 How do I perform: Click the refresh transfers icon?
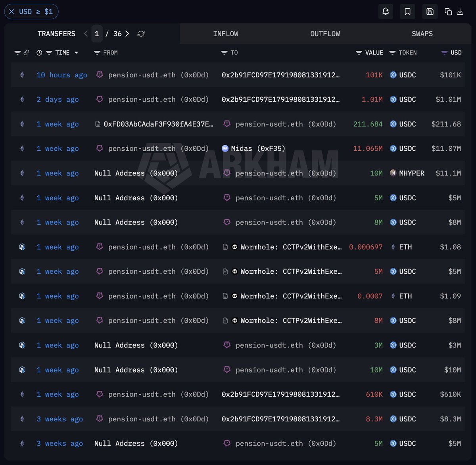(141, 34)
